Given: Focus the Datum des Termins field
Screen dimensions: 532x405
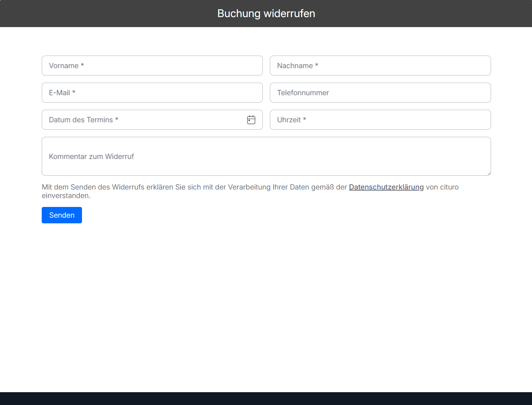Looking at the screenshot, I should pos(152,120).
